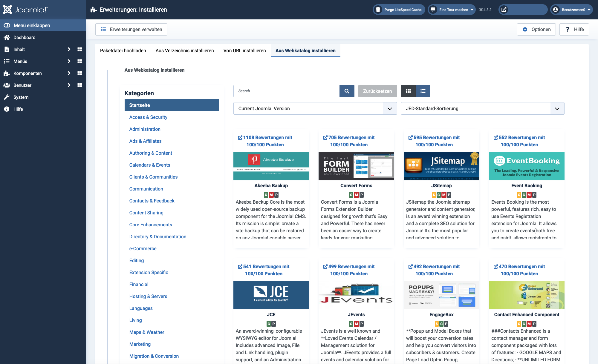Switch to Von URL installieren tab
This screenshot has height=364, width=598.
(x=245, y=50)
